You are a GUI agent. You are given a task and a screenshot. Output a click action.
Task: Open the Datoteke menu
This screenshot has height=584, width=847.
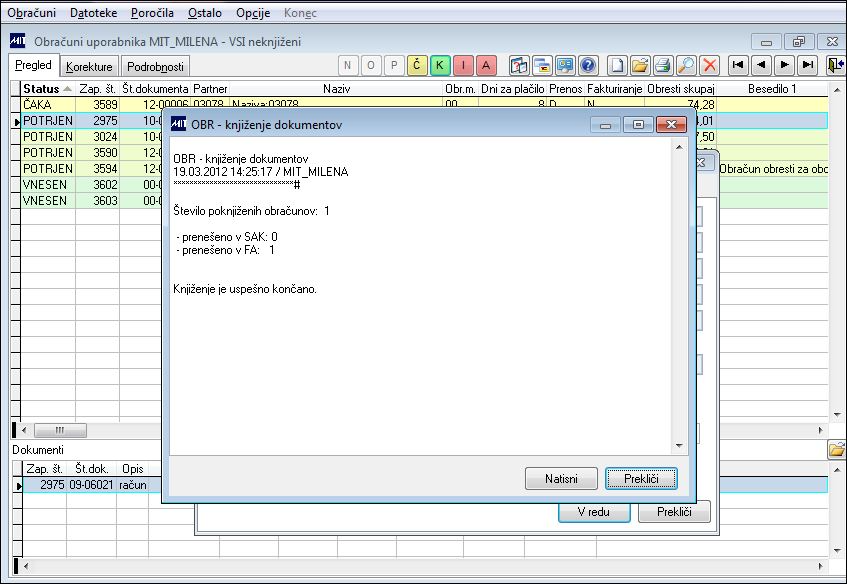pos(93,13)
